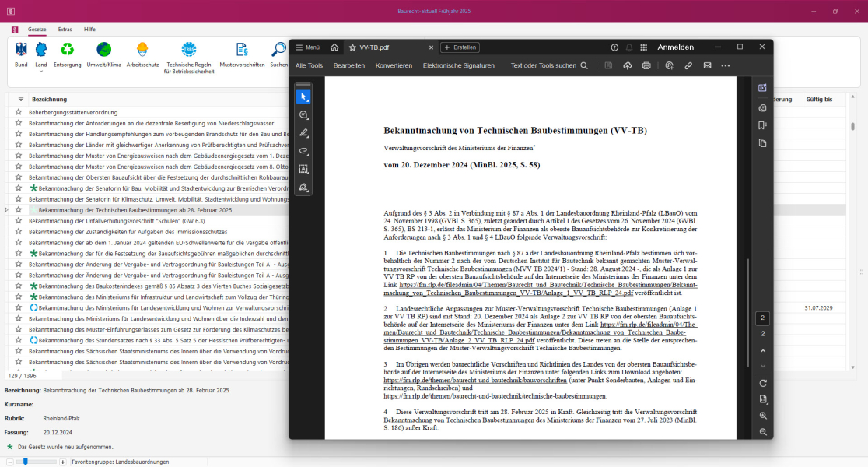Open the technische-baubestimmungen URL link
Image resolution: width=868 pixels, height=467 pixels.
[x=495, y=396]
